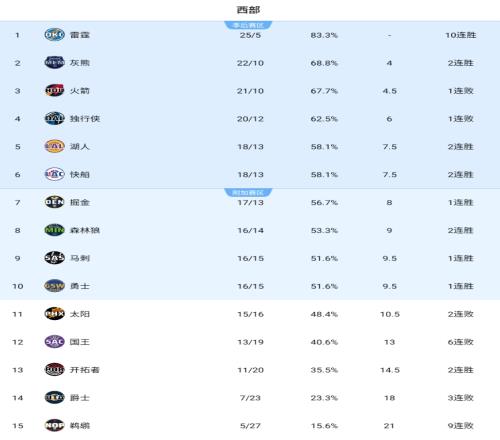Click the Nuggets DEN team logo

(54, 202)
